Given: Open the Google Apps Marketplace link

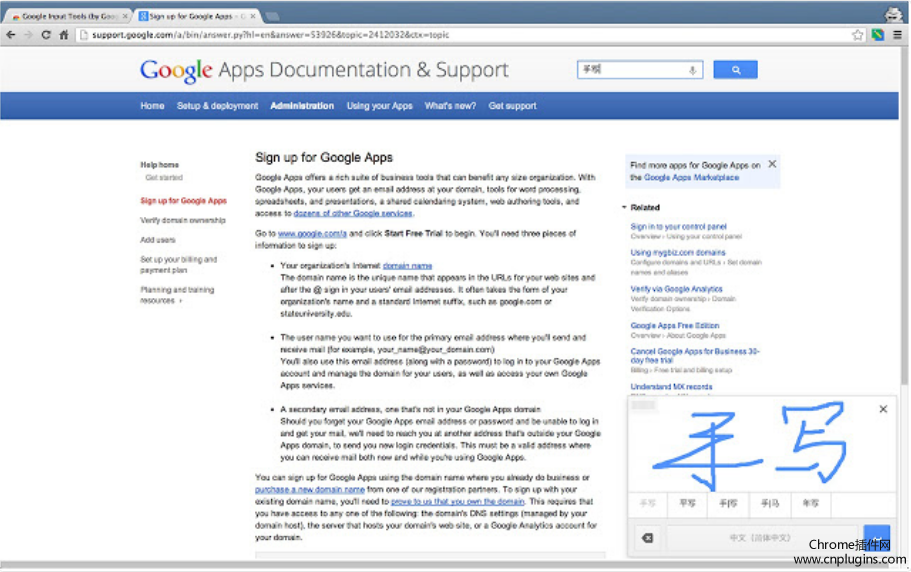Looking at the screenshot, I should [x=691, y=178].
